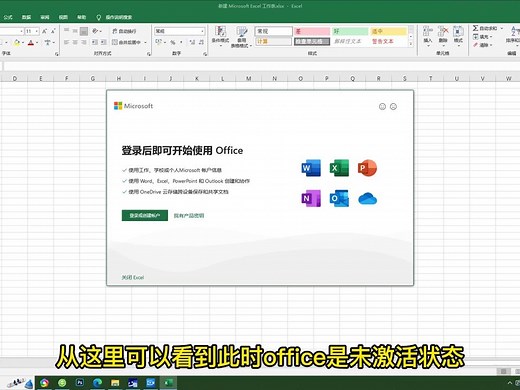The image size is (520, 390).
Task: Open Format as Table (套用表格格式)
Action: (x=241, y=37)
